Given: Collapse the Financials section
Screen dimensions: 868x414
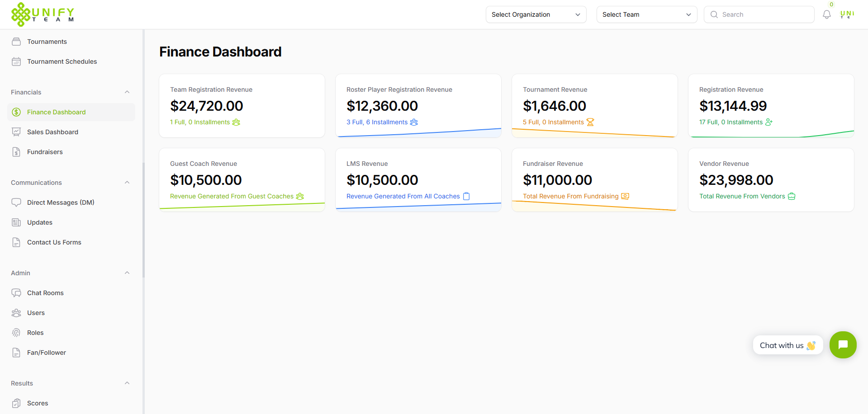Looking at the screenshot, I should 127,92.
